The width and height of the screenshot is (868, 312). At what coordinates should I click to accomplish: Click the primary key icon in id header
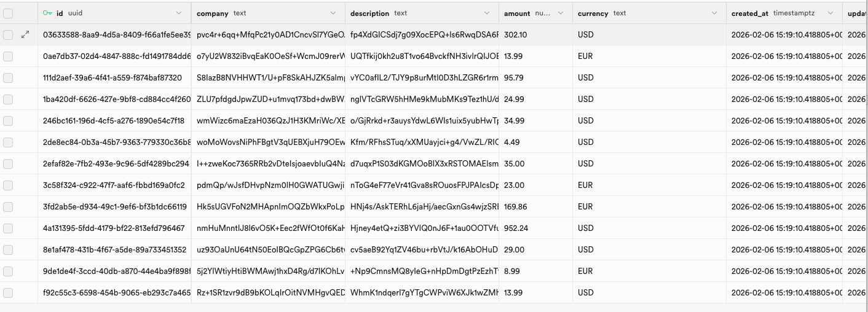click(48, 13)
